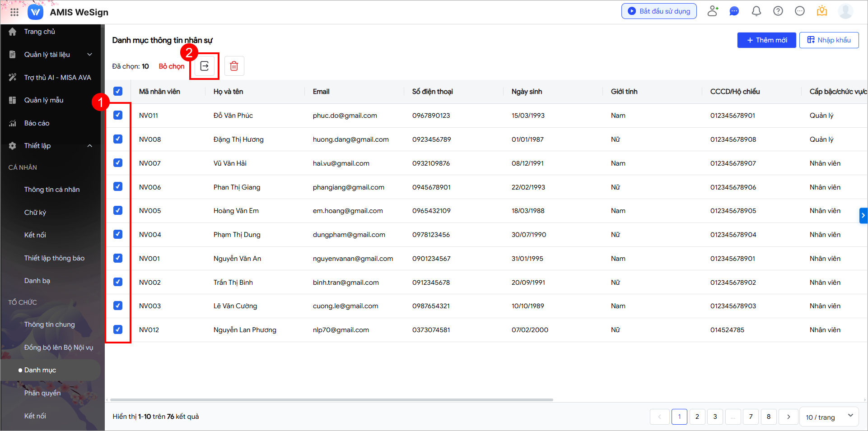Open the apps grid launcher

(x=14, y=12)
